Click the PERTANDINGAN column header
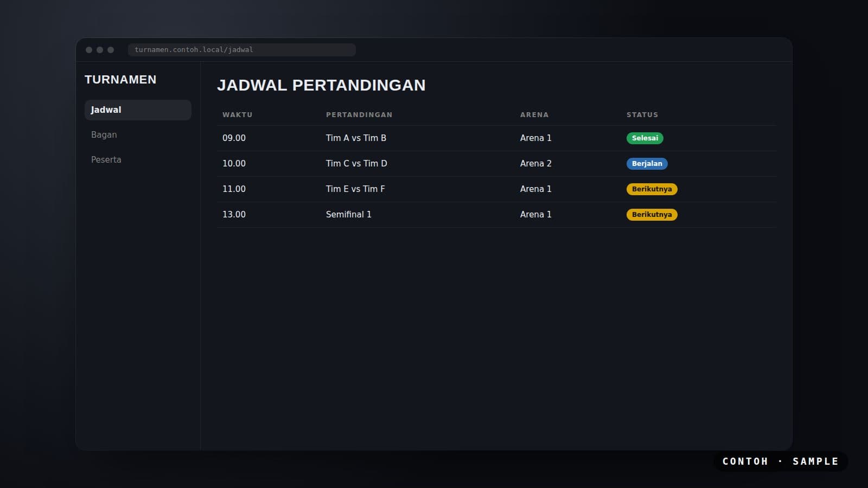The width and height of the screenshot is (868, 488). (359, 115)
